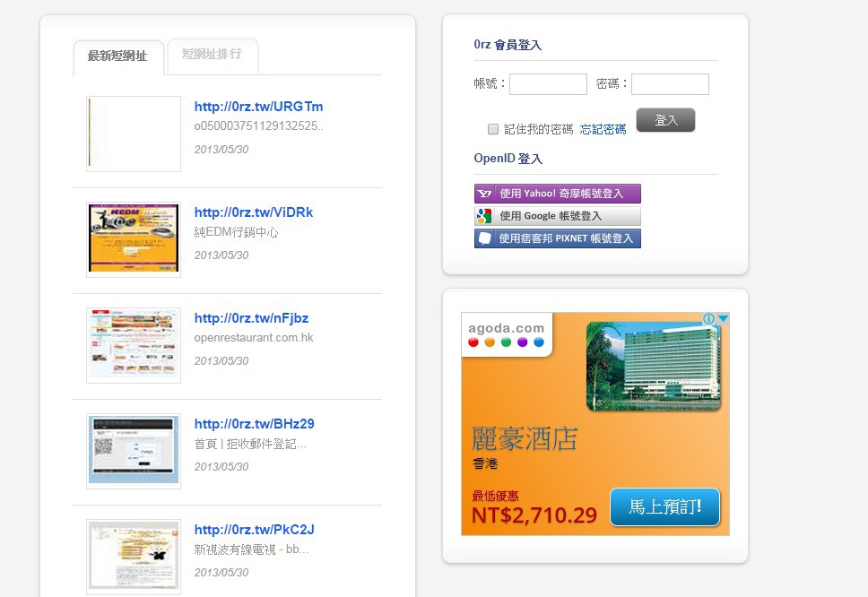The height and width of the screenshot is (597, 868).
Task: Click into the 密碼 password field
Action: (670, 84)
